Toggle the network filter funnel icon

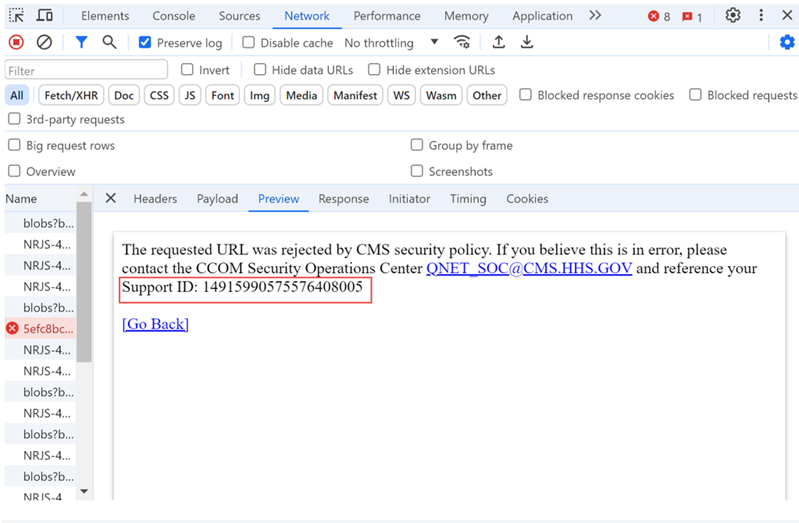[x=81, y=43]
